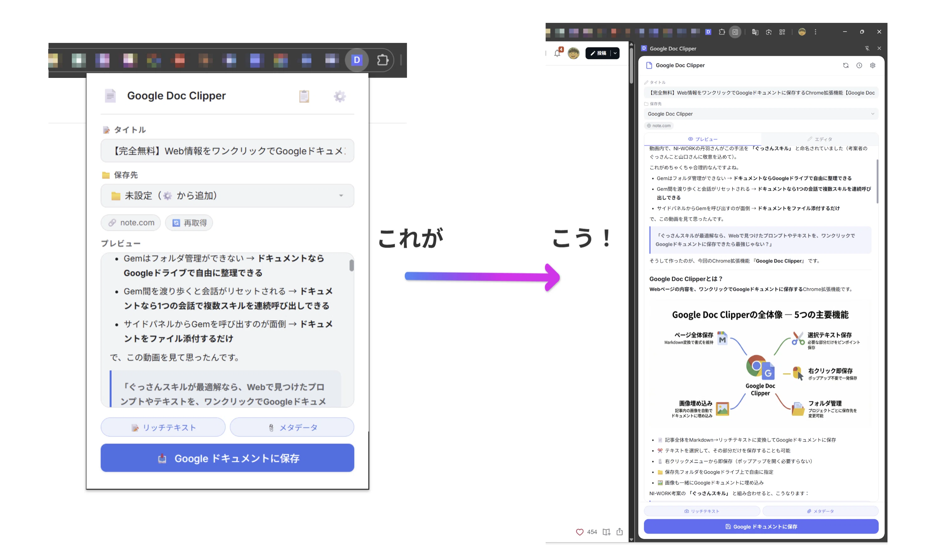Close the Google Doc Clipper side panel

coord(879,49)
